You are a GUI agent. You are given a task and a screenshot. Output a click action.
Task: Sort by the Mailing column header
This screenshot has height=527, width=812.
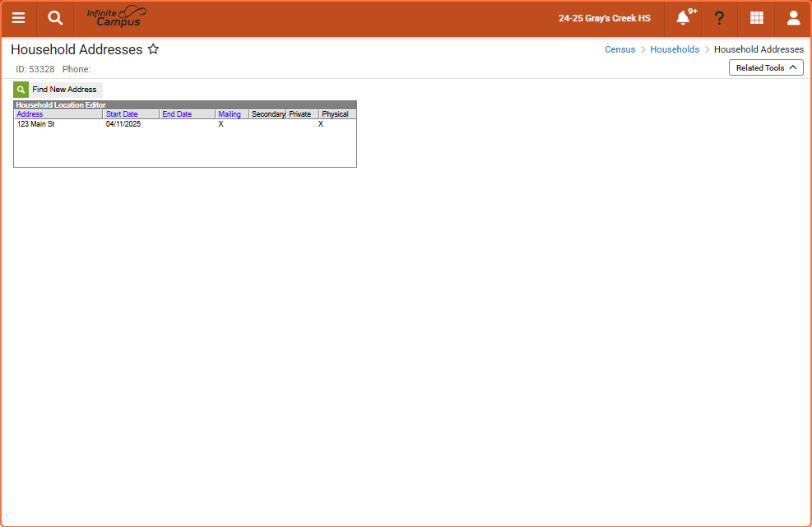click(x=230, y=114)
